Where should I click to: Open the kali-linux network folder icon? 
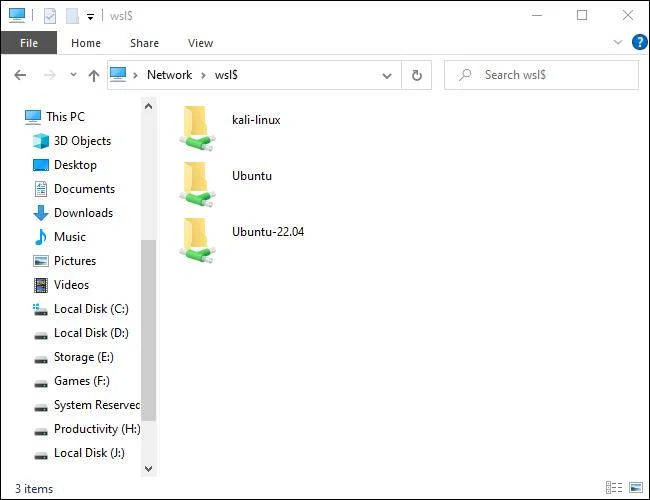(197, 128)
